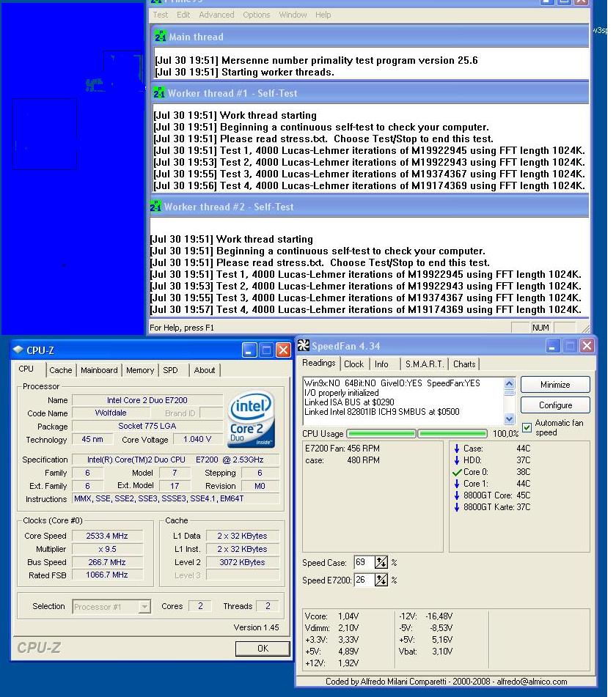Open the S.M.A.R.T. tab in SpeedFan
The image size is (616, 697).
tap(425, 364)
